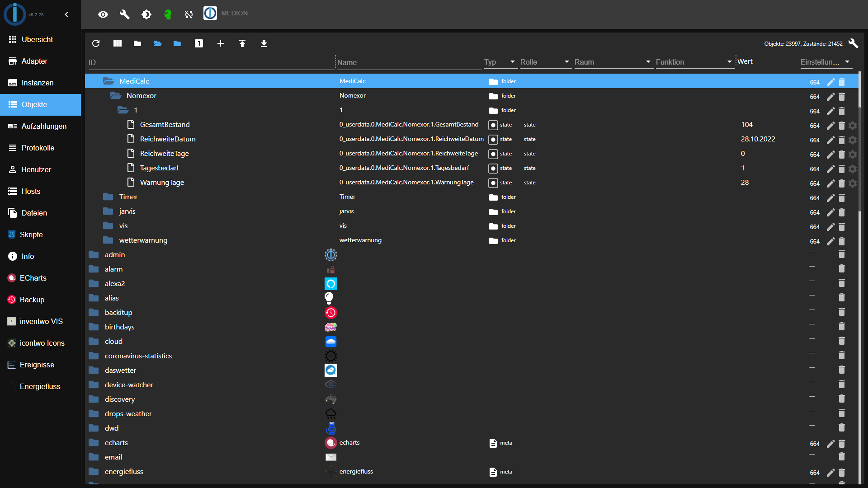Collapse the Nomexor folder
868x488 pixels.
pos(116,96)
